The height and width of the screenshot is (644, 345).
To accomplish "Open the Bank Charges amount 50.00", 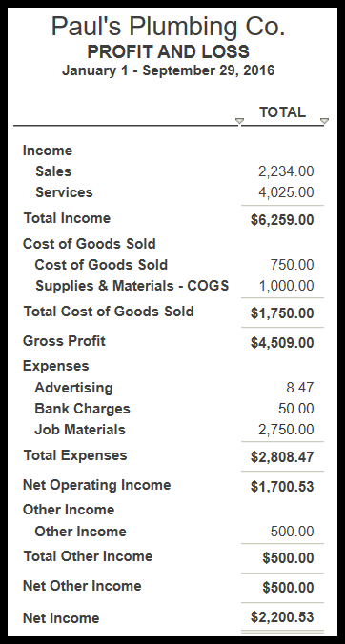I will (295, 409).
